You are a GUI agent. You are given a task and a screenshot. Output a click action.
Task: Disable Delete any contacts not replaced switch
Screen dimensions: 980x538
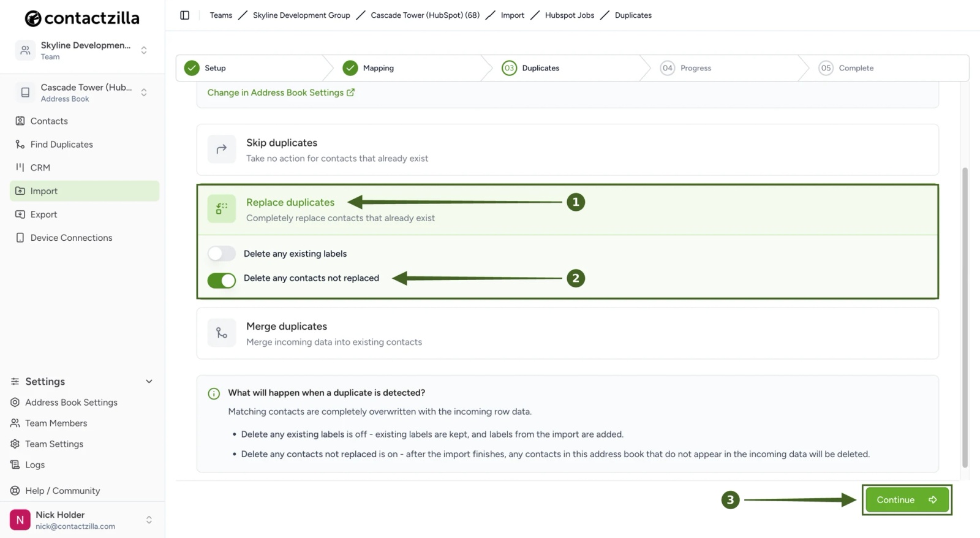pos(221,280)
